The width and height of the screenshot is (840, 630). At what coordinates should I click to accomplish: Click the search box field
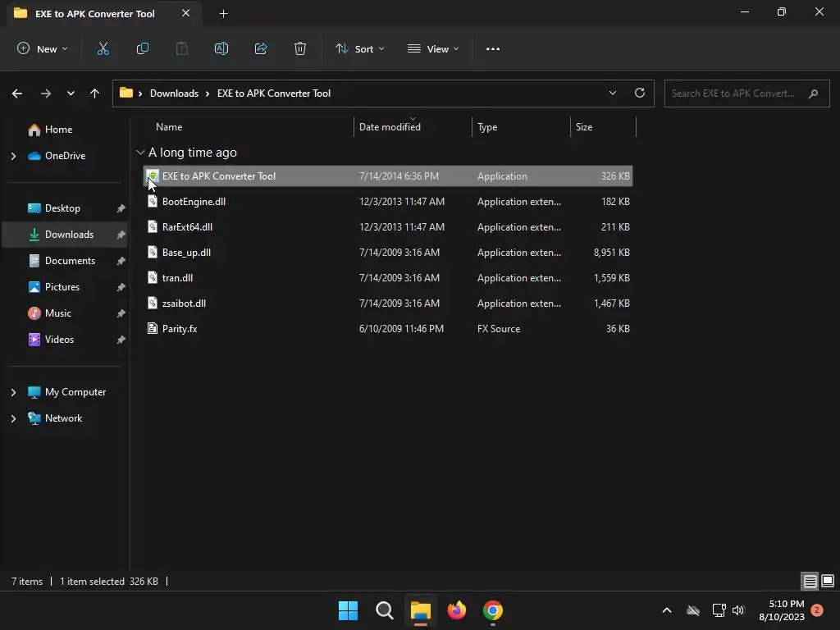746,94
